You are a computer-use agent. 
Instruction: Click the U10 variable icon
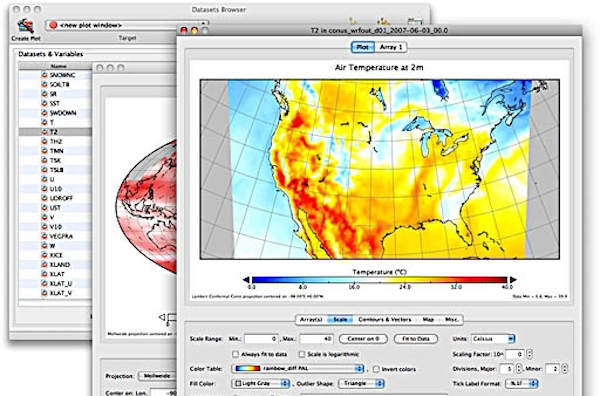point(45,189)
